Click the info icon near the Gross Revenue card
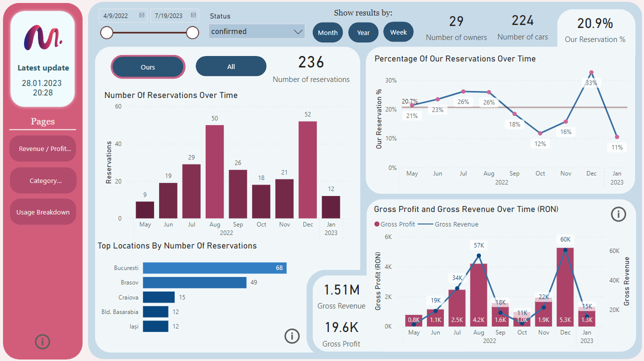 (x=292, y=336)
